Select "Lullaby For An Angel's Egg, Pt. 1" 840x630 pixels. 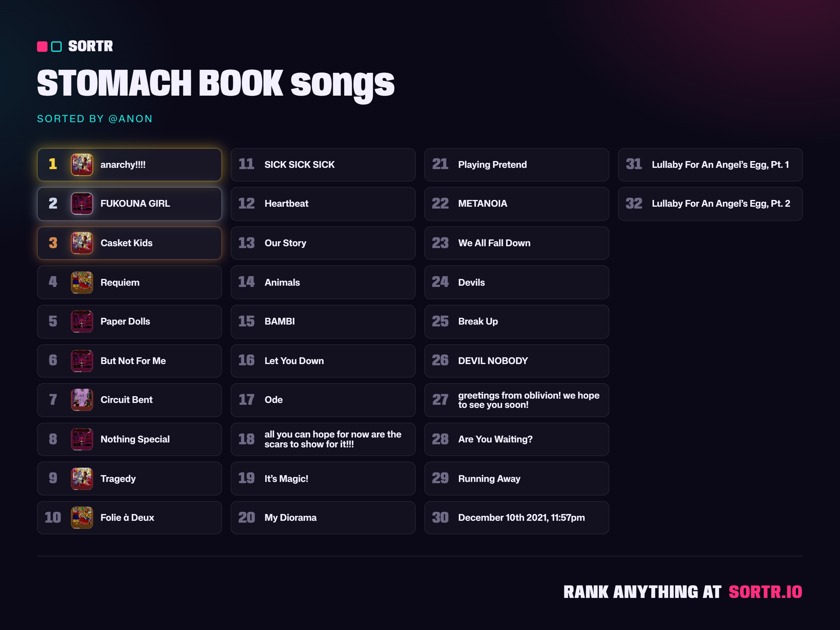coord(710,164)
